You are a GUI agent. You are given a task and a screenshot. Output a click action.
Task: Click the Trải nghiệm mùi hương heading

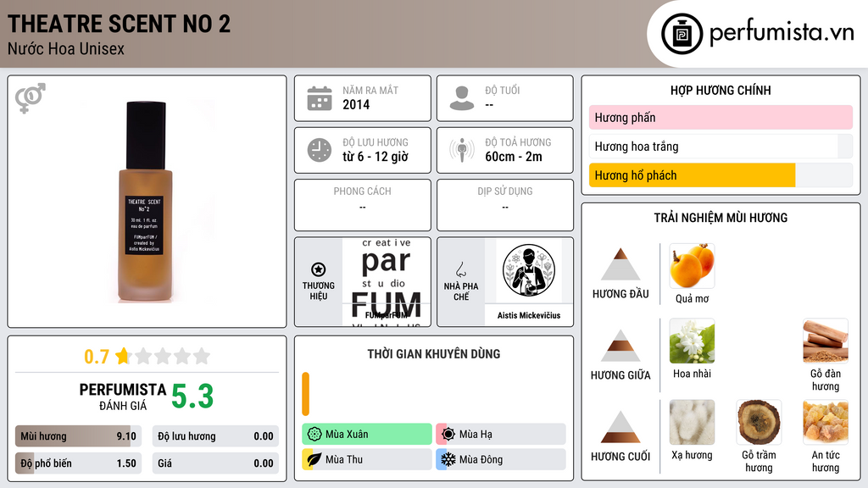(721, 218)
